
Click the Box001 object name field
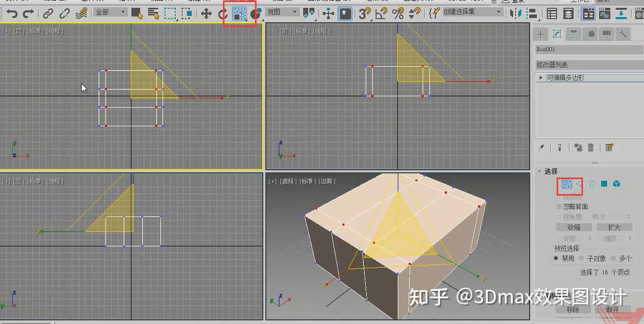coord(589,49)
